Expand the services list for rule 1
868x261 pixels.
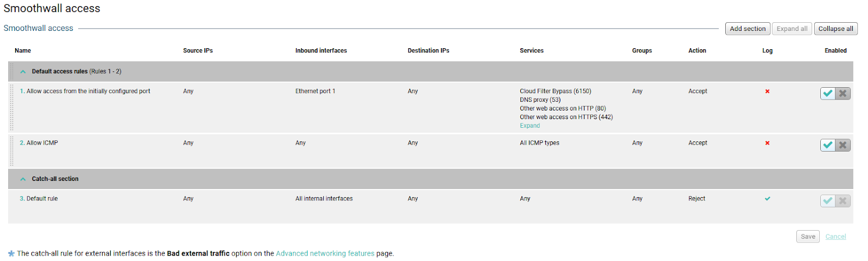pos(529,126)
